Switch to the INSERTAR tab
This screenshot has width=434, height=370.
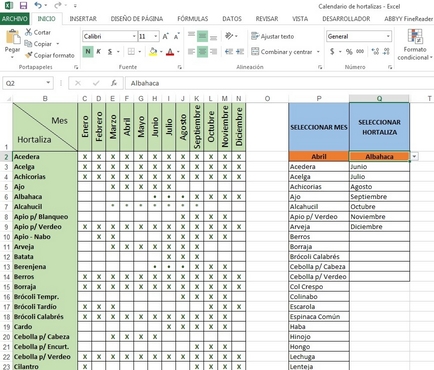coord(83,19)
